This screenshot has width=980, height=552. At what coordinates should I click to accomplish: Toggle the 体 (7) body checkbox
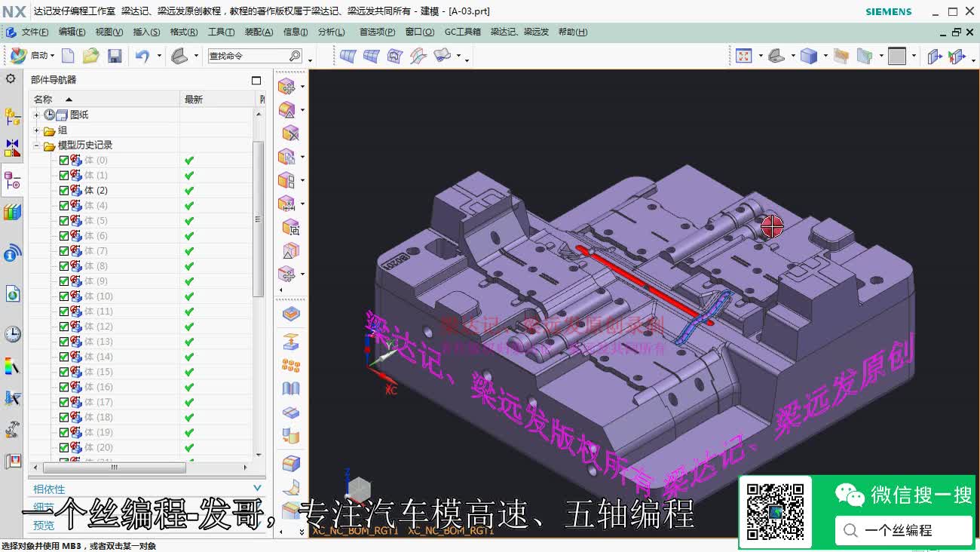(64, 250)
